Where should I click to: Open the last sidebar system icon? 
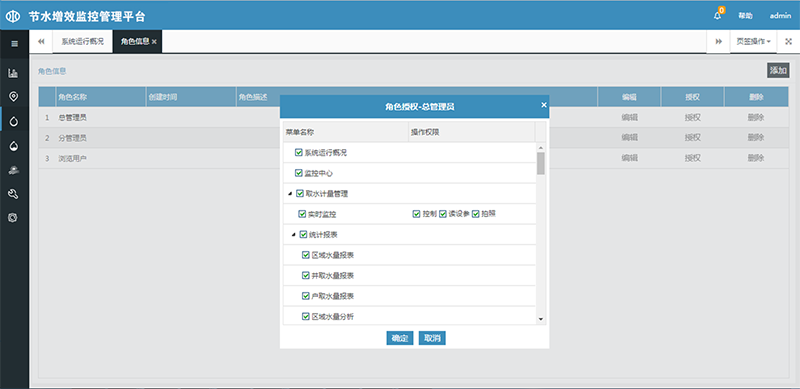click(13, 217)
